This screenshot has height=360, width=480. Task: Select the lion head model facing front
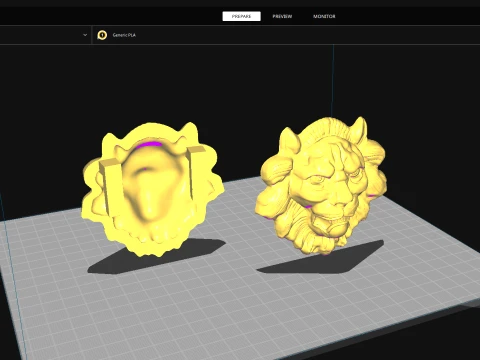(322, 185)
